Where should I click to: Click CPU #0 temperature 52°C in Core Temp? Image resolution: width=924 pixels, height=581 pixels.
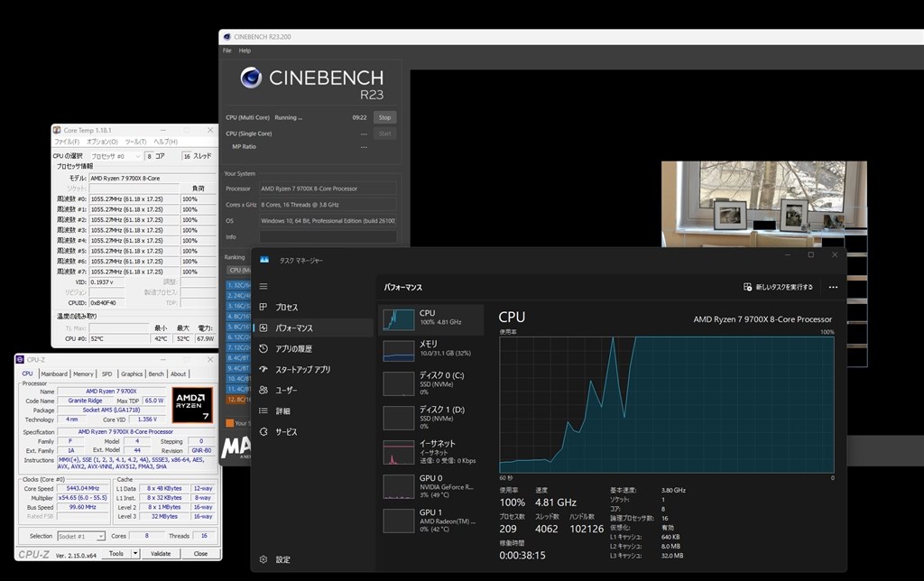coord(119,339)
